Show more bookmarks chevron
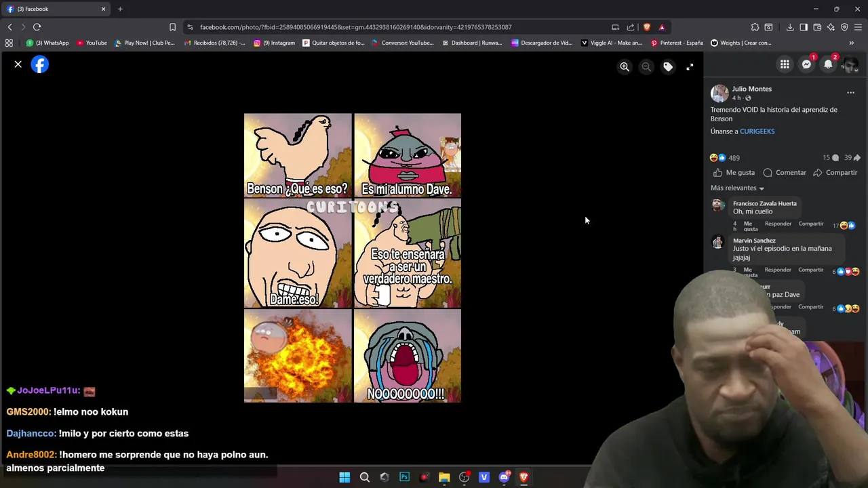The width and height of the screenshot is (868, 488). point(852,43)
